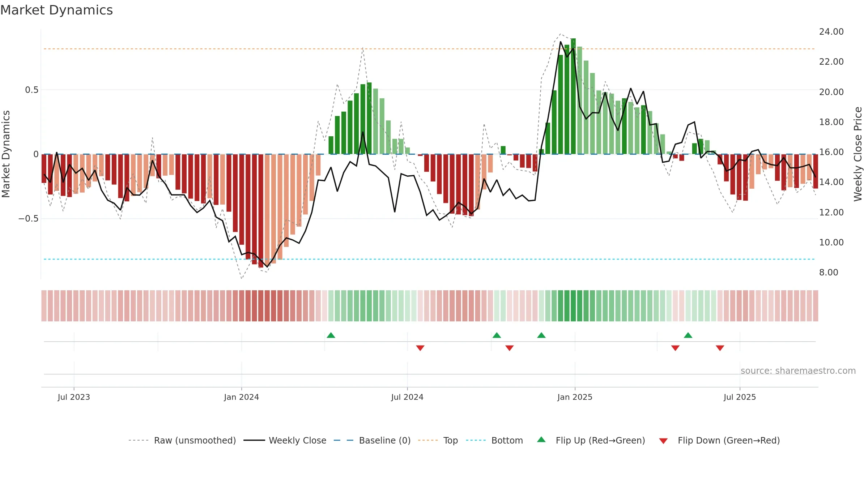This screenshot has width=868, height=488.
Task: Click the red flip-down triangle between Jul 2024 and Jan 2025
Action: pyautogui.click(x=510, y=348)
